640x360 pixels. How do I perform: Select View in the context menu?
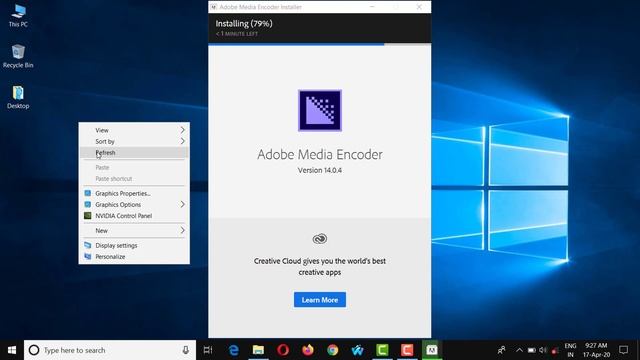coord(134,130)
